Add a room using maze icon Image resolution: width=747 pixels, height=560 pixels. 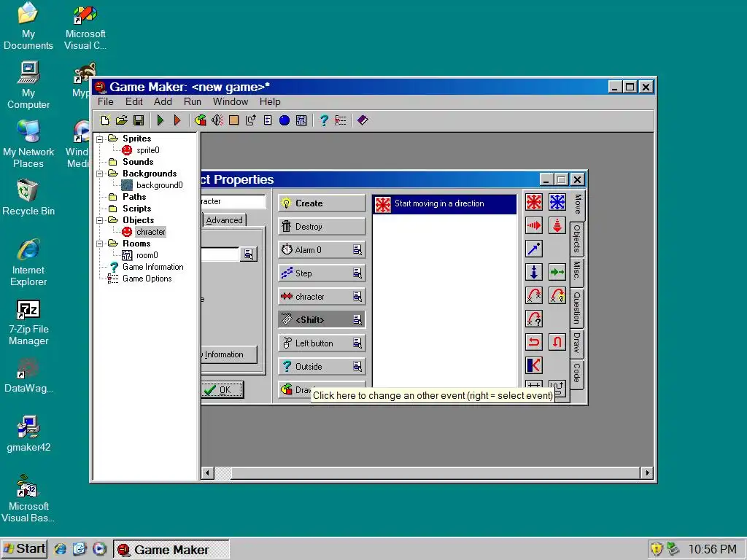301,120
